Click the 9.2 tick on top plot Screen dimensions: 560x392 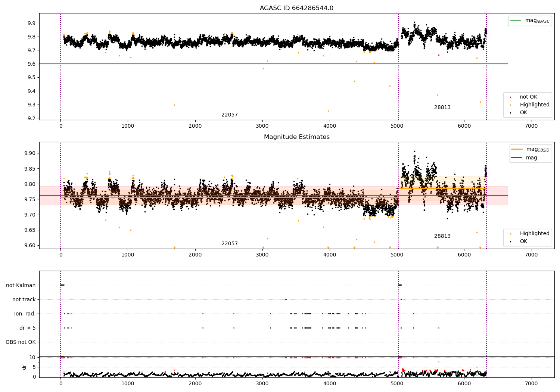coord(32,119)
